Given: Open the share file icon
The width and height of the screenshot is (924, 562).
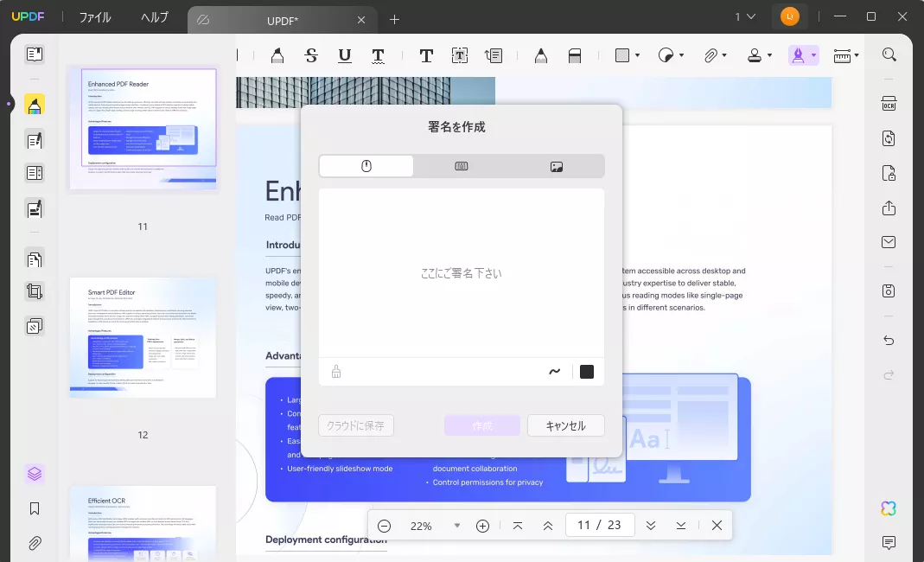Looking at the screenshot, I should 889,208.
